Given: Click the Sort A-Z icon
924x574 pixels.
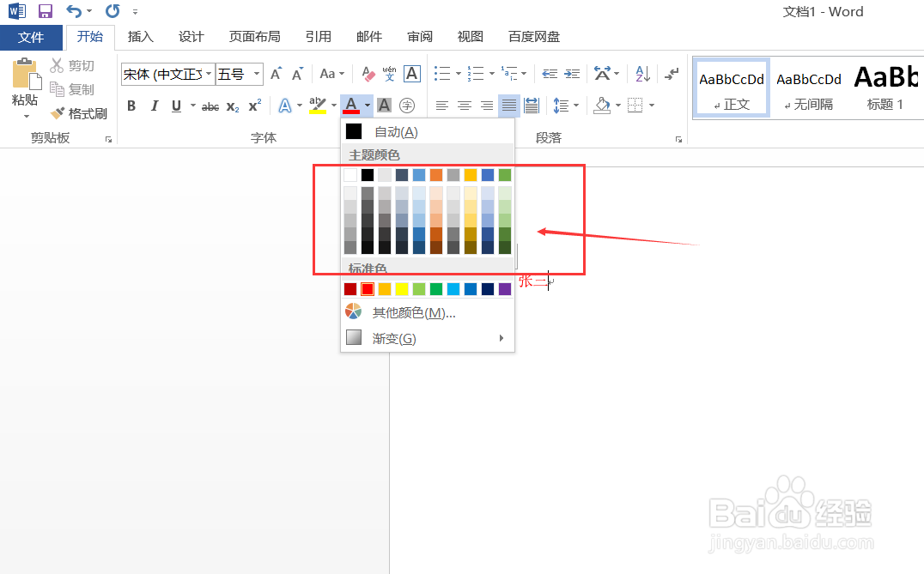Looking at the screenshot, I should pos(642,74).
